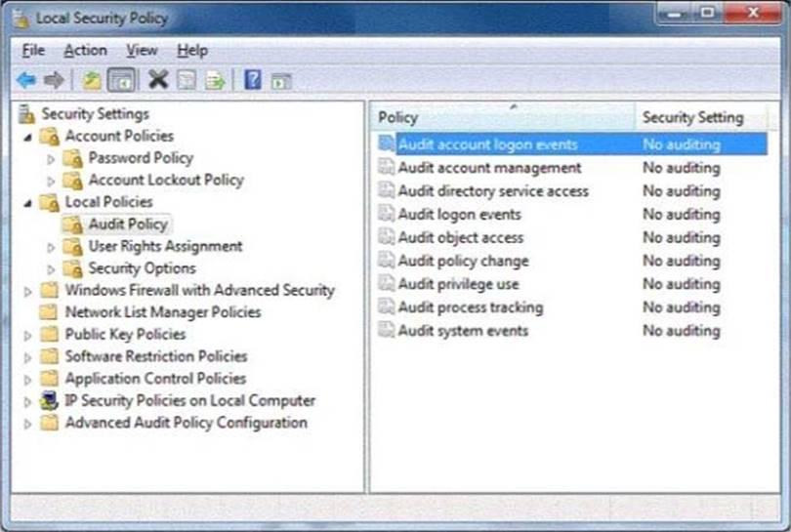Open the Action menu
Viewport: 791px width, 532px height.
coord(85,50)
